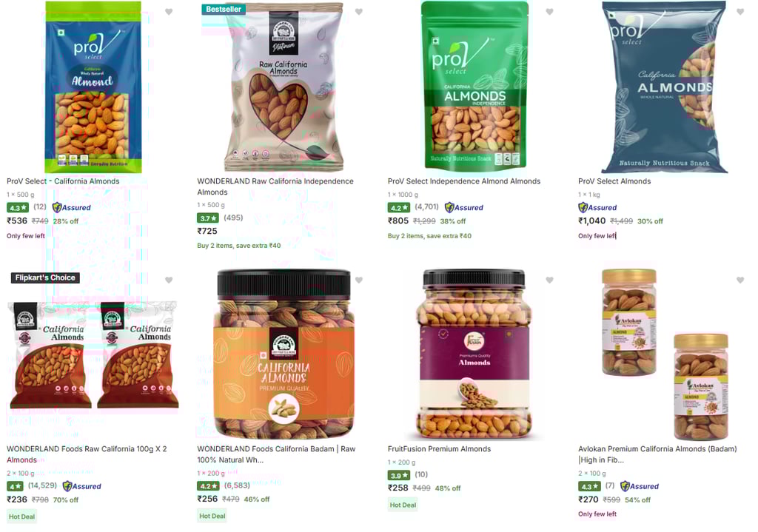Click the FruitFusion Premium Almonds jar image
Image resolution: width=758 pixels, height=532 pixels.
point(474,354)
